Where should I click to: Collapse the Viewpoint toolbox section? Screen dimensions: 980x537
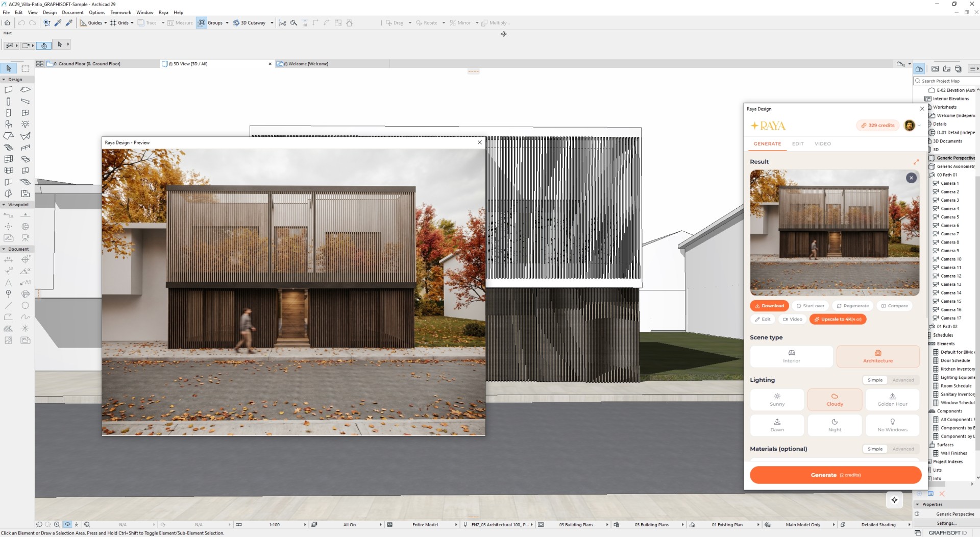pos(4,205)
